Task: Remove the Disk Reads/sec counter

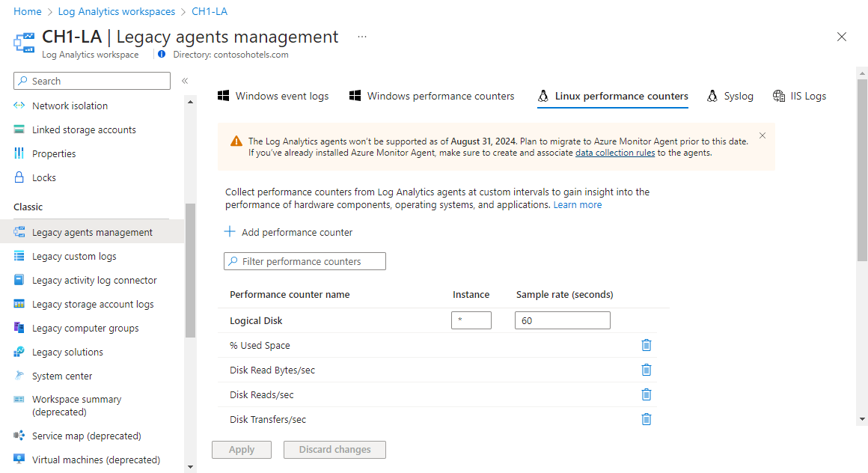Action: [x=647, y=394]
